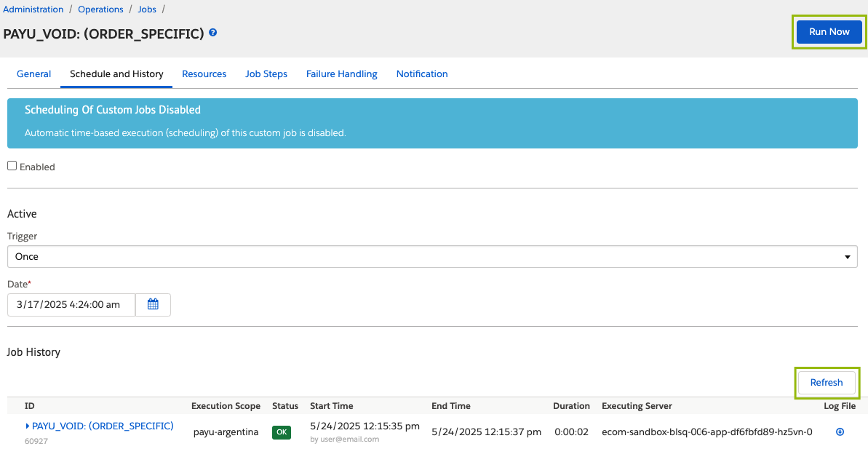Click the Status column header
Viewport: 868px width, 457px height.
click(285, 406)
